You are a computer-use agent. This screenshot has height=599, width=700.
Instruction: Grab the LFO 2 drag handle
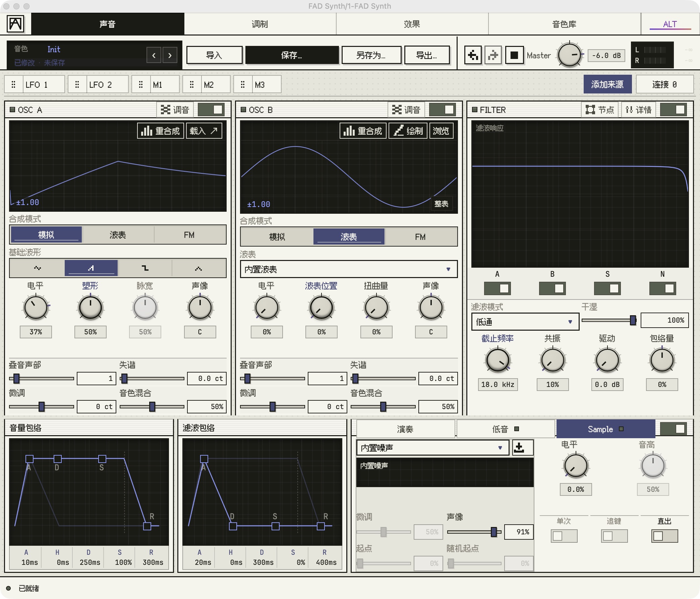(x=77, y=84)
